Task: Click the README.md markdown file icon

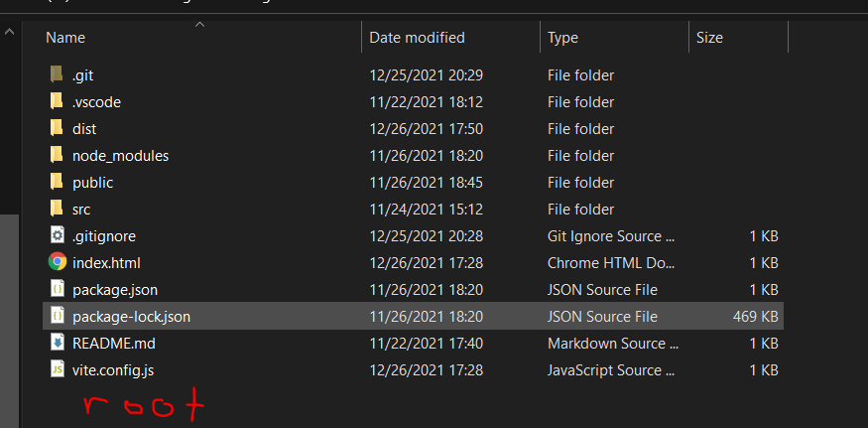Action: (57, 343)
